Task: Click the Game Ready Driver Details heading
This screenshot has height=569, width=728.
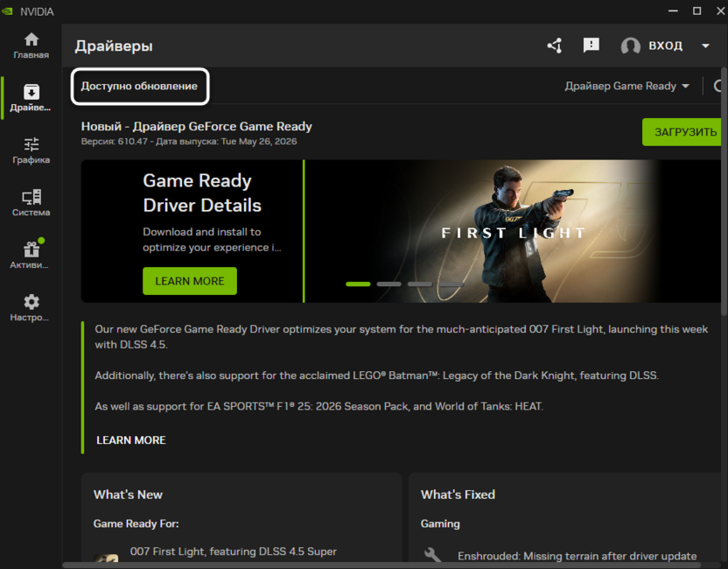Action: coord(202,193)
